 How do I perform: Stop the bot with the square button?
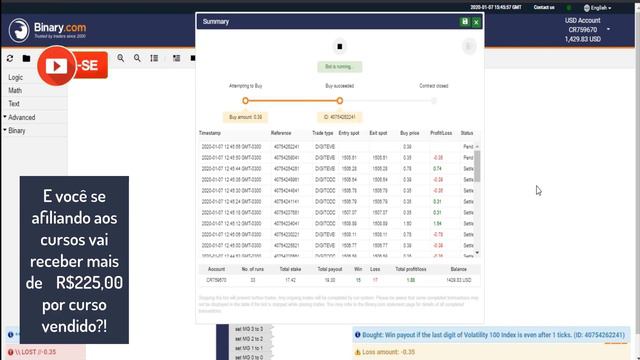(340, 47)
